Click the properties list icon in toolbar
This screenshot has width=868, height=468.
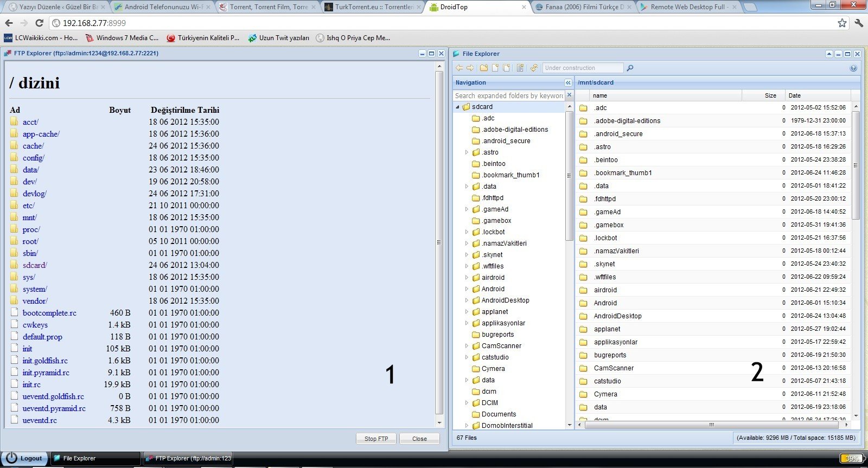(x=520, y=68)
